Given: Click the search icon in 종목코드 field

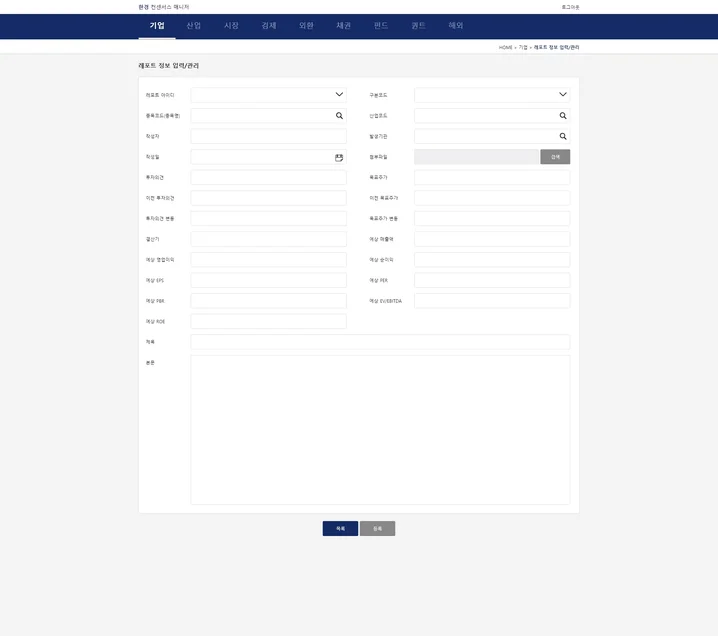Looking at the screenshot, I should 339,116.
